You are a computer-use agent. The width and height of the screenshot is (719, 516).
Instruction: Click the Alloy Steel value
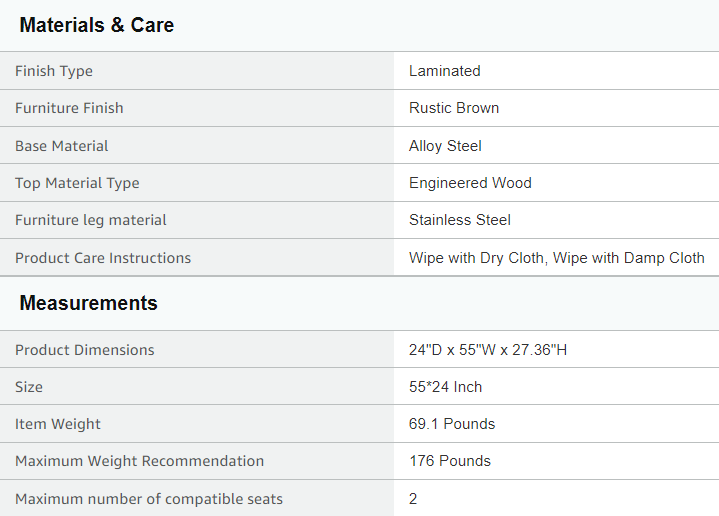445,146
